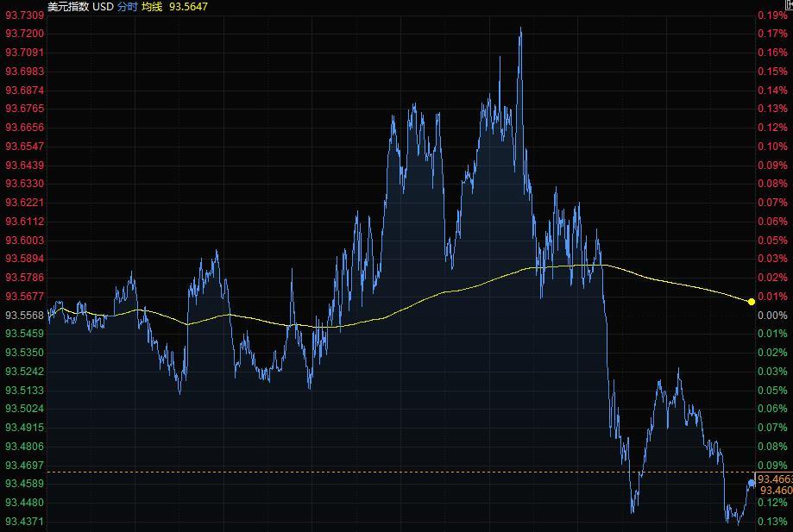
Task: Click the 93.6003 price axis label
Action: coord(25,241)
